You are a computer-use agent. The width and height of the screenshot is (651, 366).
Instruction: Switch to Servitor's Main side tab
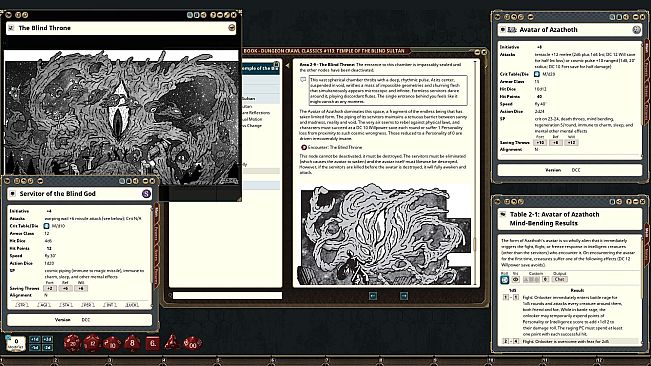tap(156, 212)
